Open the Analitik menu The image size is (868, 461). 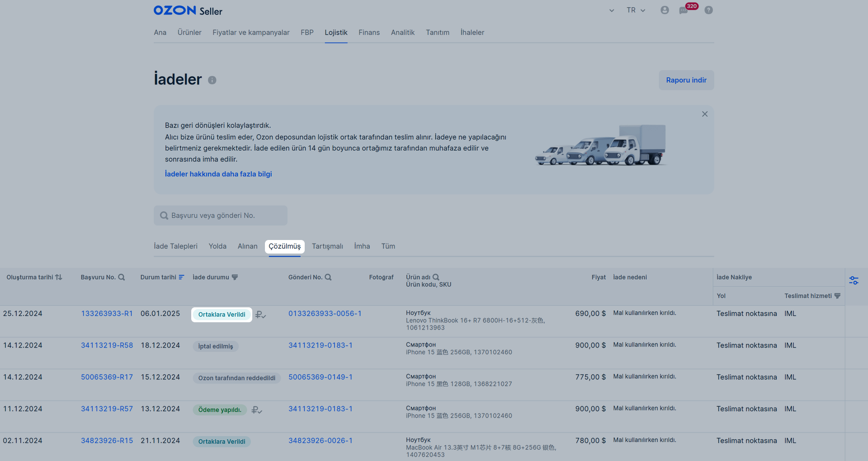tap(403, 33)
